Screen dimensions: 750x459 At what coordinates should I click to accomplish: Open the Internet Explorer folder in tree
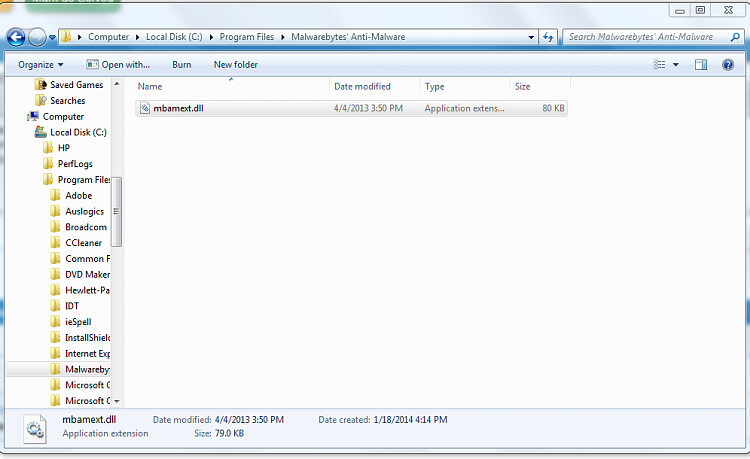coord(88,353)
